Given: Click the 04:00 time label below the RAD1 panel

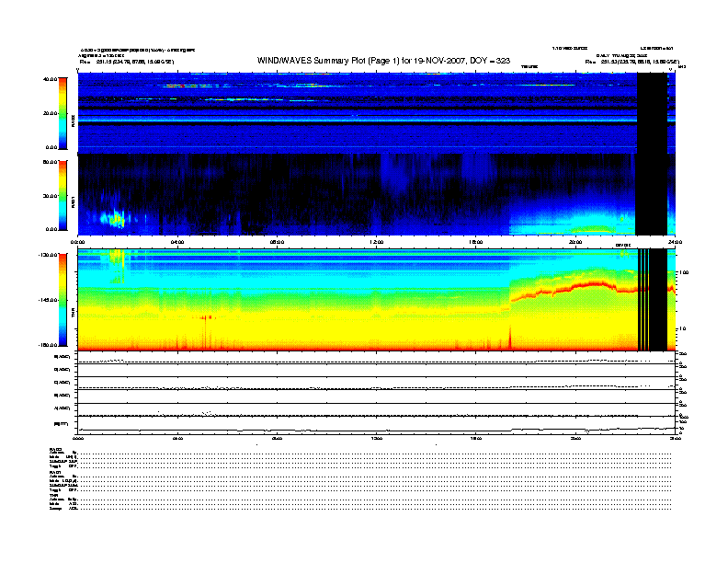Looking at the screenshot, I should 177,242.
